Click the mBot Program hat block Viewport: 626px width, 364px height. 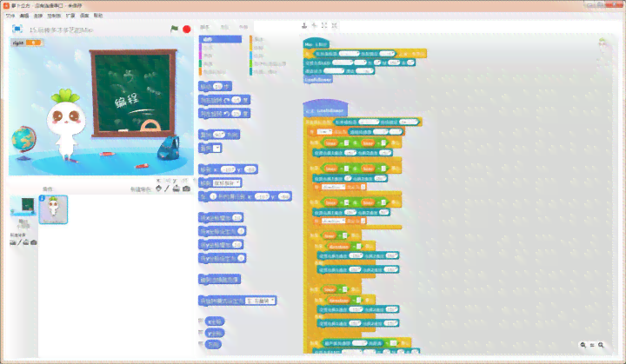[x=316, y=43]
